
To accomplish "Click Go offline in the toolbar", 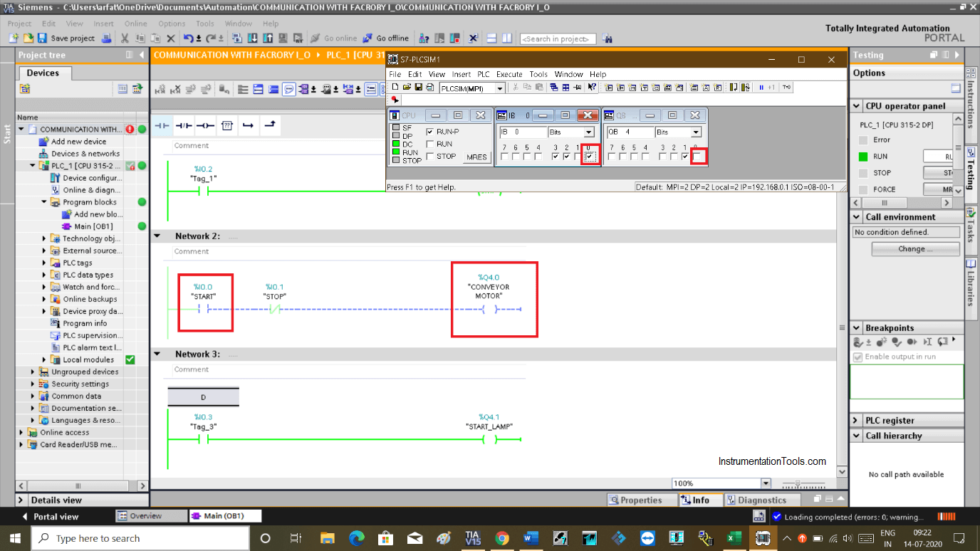I will click(385, 38).
